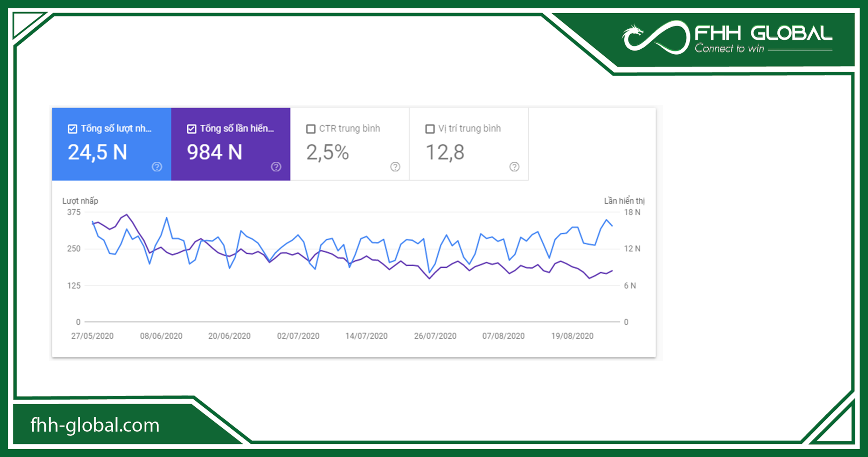This screenshot has height=457, width=868.
Task: Click the 27/05/2020 date label
Action: (x=92, y=336)
